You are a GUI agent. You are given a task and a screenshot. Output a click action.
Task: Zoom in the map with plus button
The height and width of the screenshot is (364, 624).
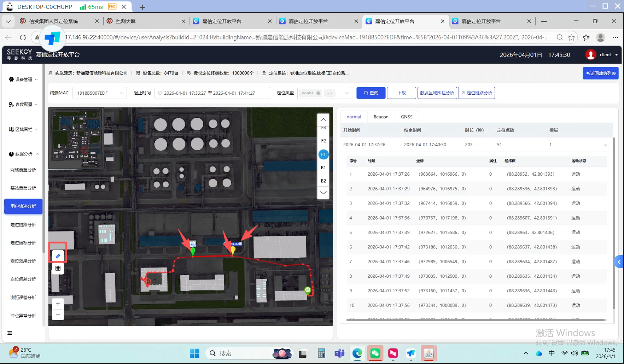[x=58, y=304]
